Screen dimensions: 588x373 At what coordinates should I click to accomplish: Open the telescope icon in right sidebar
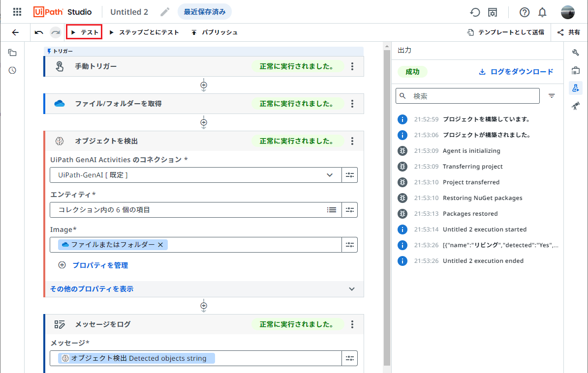pyautogui.click(x=576, y=106)
